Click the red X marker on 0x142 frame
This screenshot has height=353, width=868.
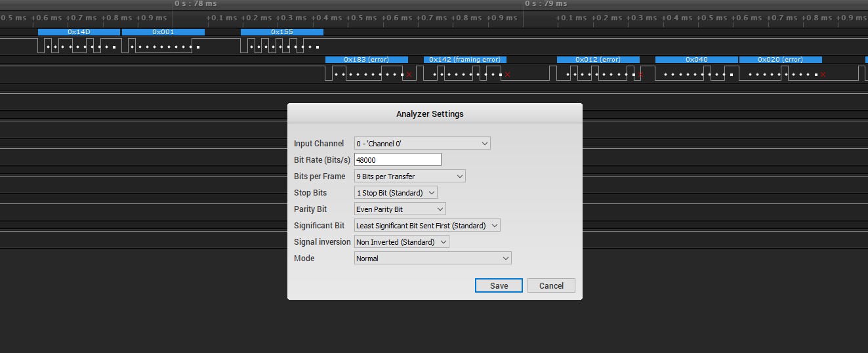point(507,75)
